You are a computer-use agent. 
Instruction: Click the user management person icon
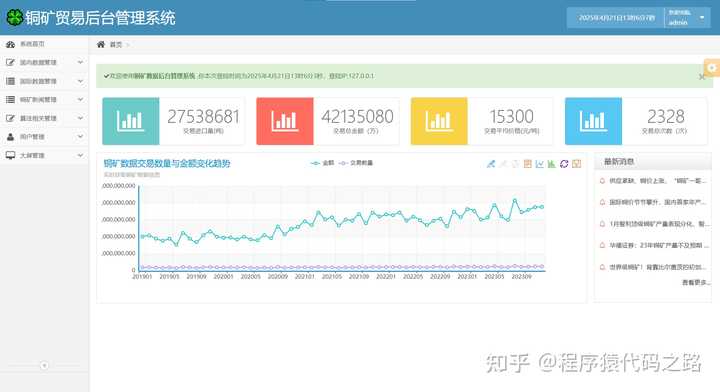10,137
